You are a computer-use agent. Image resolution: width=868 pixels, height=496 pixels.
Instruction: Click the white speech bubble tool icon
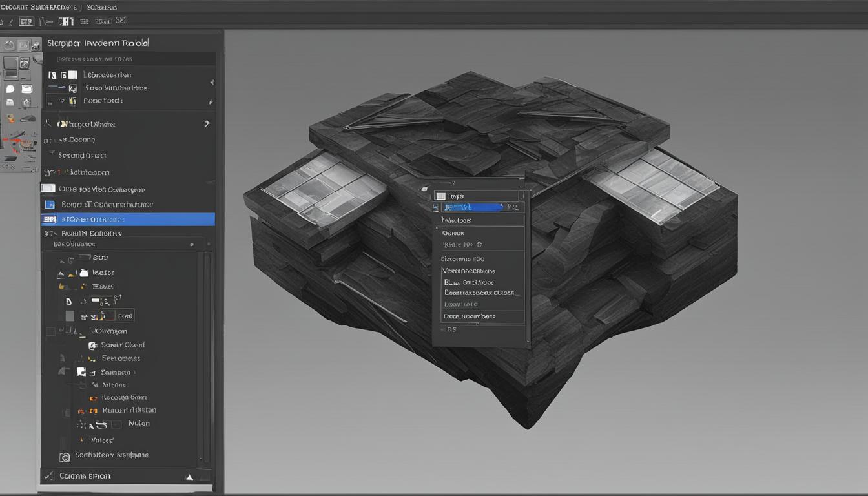click(x=10, y=89)
